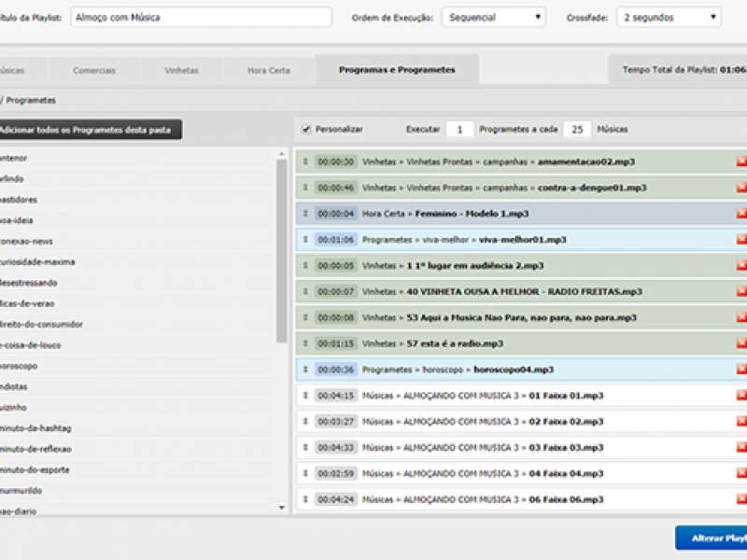Open the Ordem de Execução dropdown

(494, 18)
